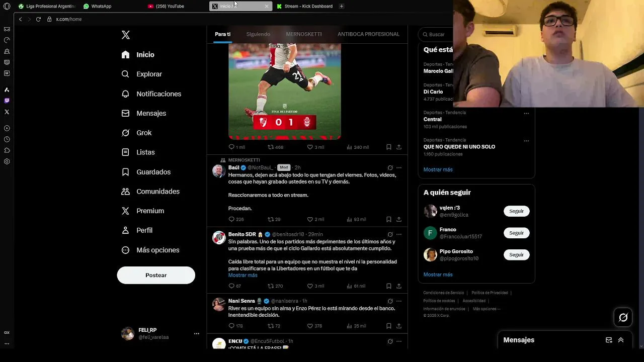Image resolution: width=644 pixels, height=362 pixels.
Task: Bookmark the River match post
Action: [389, 147]
